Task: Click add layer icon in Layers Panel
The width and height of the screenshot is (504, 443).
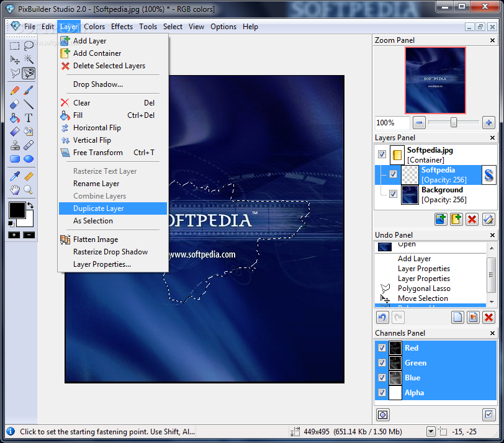Action: pyautogui.click(x=441, y=220)
